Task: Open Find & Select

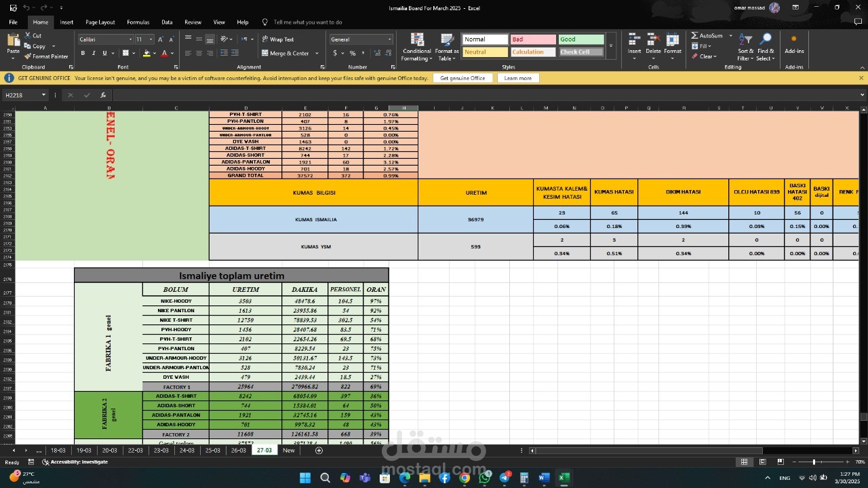Action: coord(766,48)
